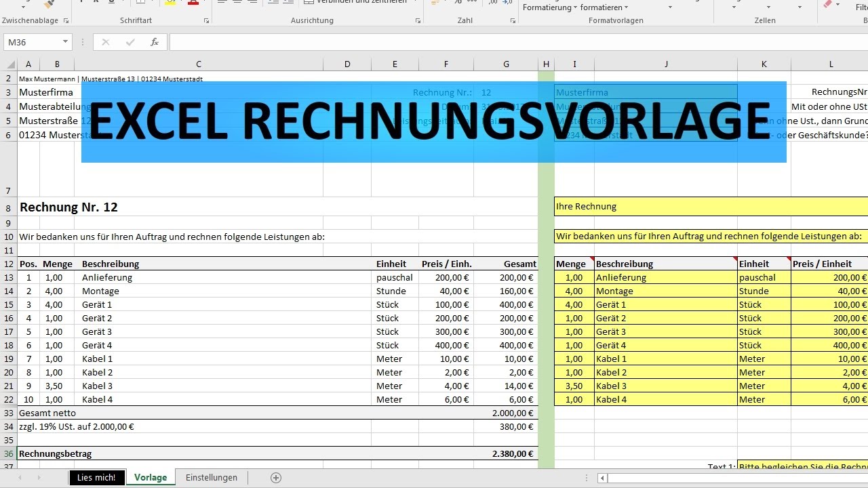
Task: Open the Ausrichtung dialog launcher
Action: click(418, 21)
